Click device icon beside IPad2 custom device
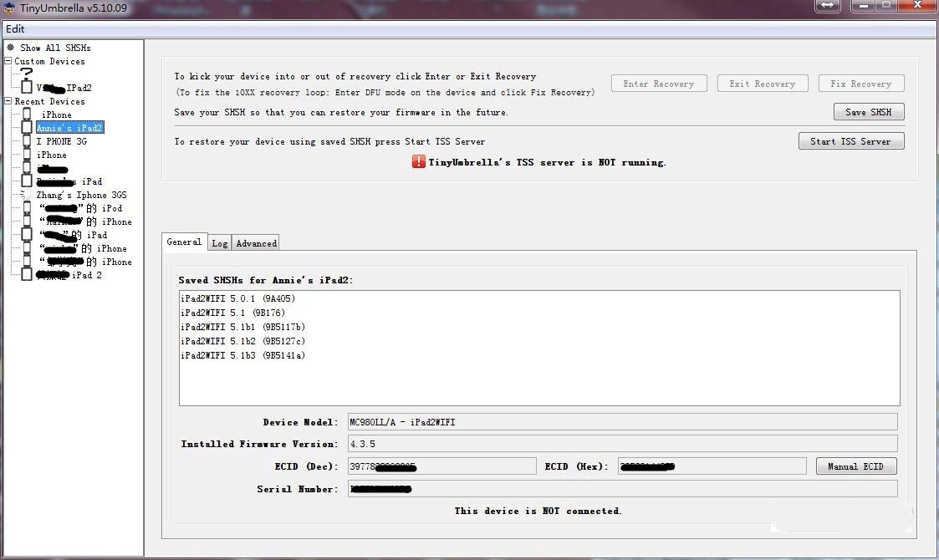Image resolution: width=939 pixels, height=560 pixels. [27, 88]
